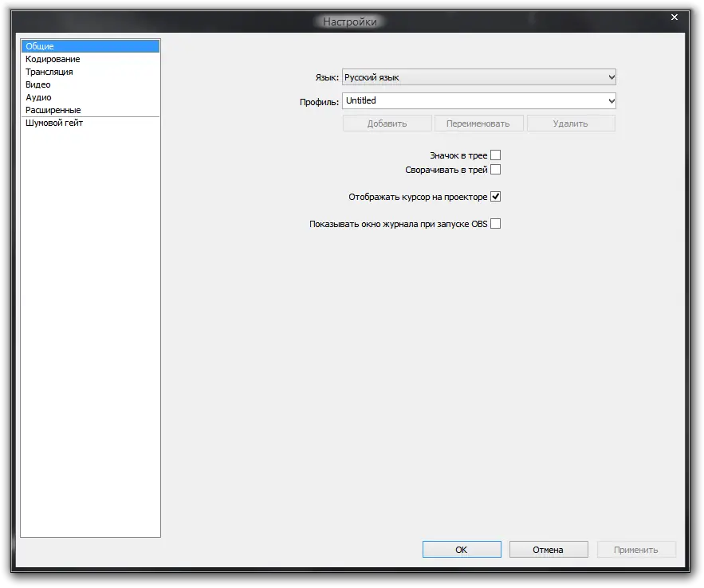Image resolution: width=704 pixels, height=588 pixels.
Task: Toggle Сворачивать в трей checkbox
Action: tap(496, 170)
